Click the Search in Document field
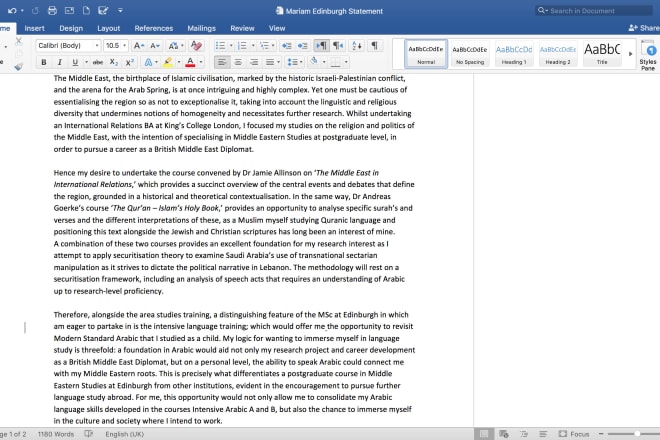 pyautogui.click(x=594, y=11)
